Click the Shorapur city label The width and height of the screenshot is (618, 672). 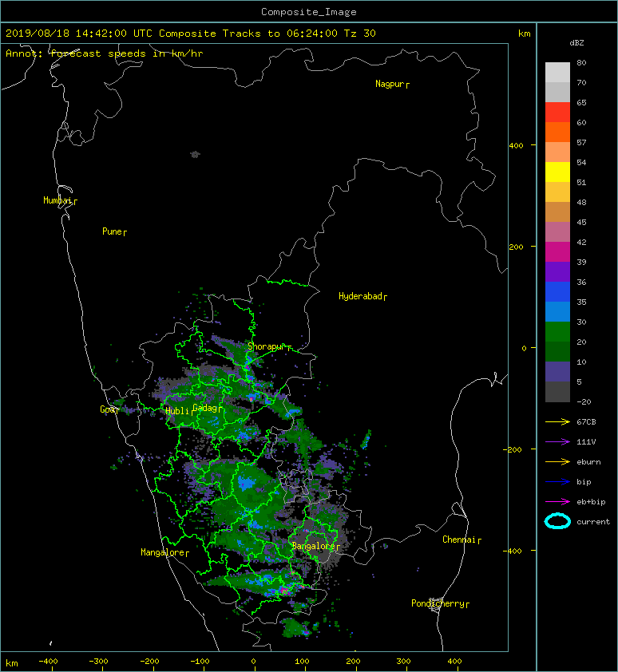coord(267,346)
